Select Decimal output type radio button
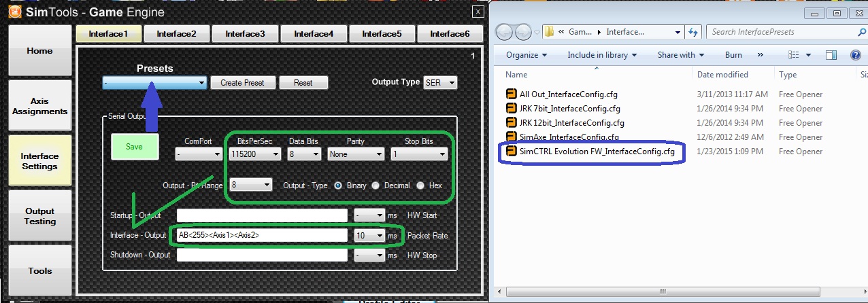 [375, 185]
